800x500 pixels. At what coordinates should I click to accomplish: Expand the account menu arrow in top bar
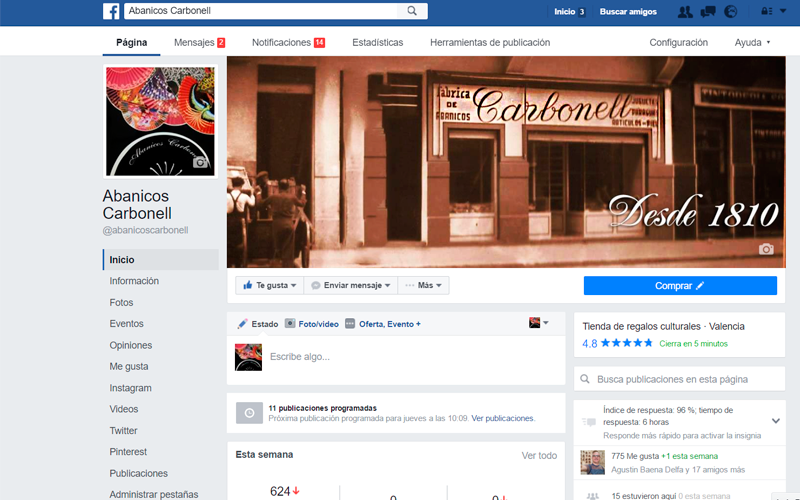(x=783, y=11)
